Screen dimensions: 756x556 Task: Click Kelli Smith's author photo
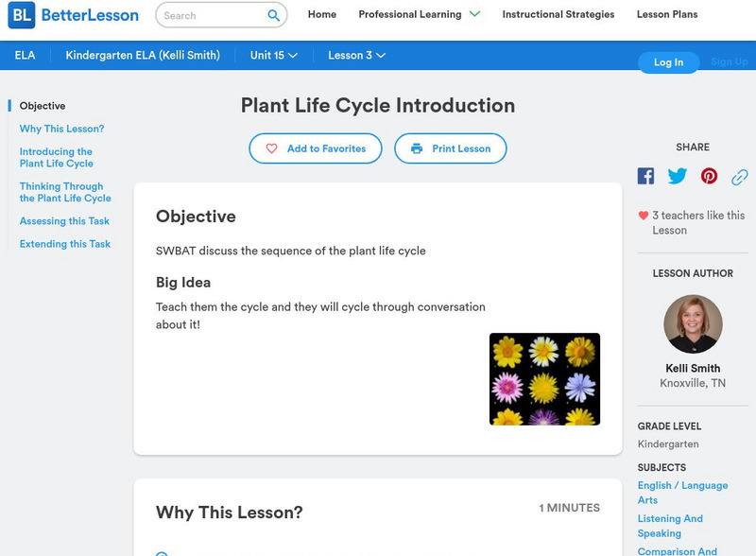693,324
